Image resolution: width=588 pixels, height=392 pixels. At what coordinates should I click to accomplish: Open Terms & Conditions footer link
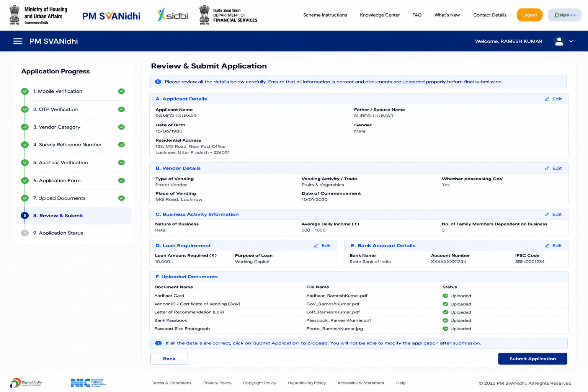tap(171, 383)
